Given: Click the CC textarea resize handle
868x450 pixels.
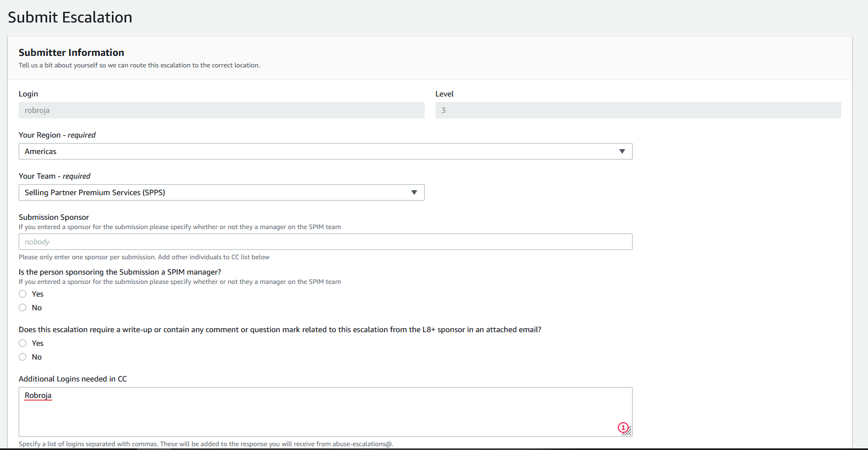Looking at the screenshot, I should tap(628, 432).
